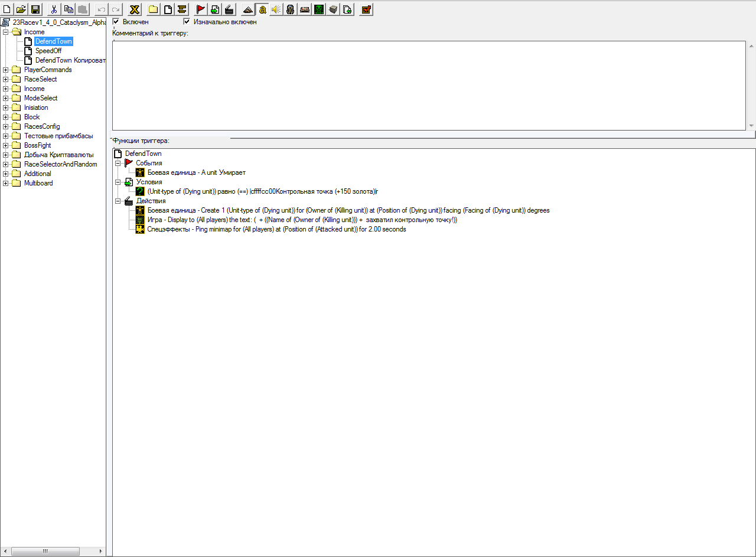Select the Display to All players action

[302, 220]
